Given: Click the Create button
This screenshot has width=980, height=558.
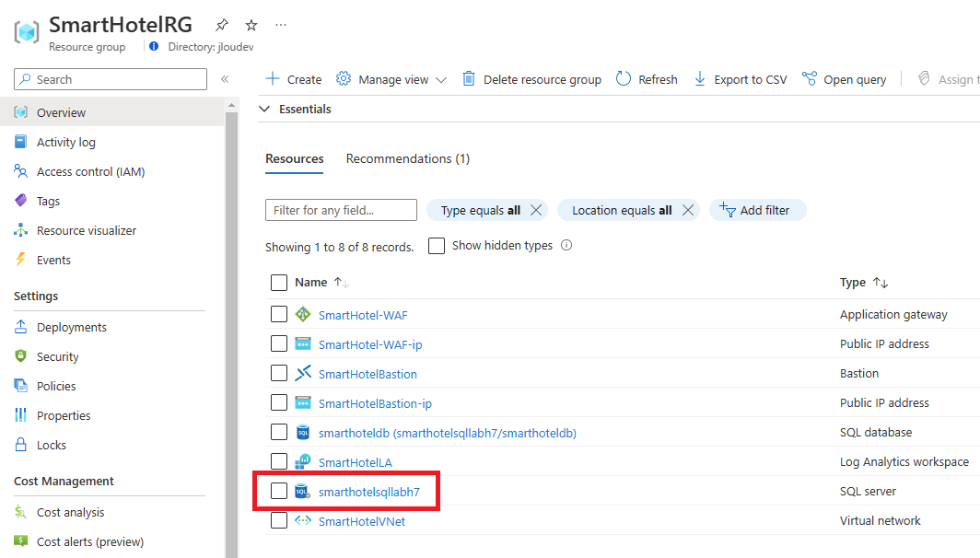Looking at the screenshot, I should point(293,79).
